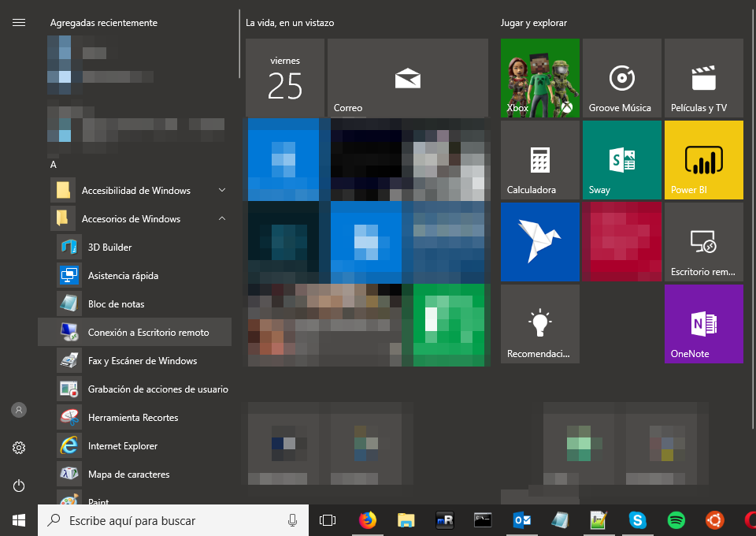Launch the Sway tile
The image size is (756, 536).
(x=622, y=160)
